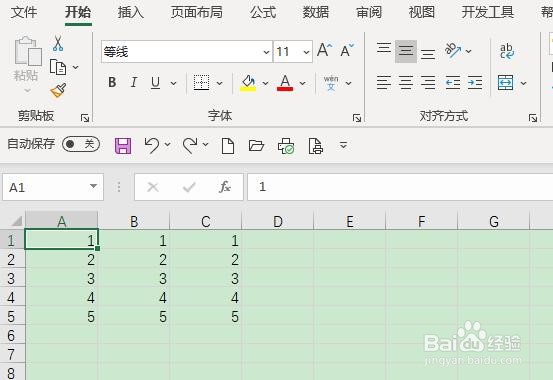Open the font name 等线 dropdown
Screen dimensions: 553x380
point(266,52)
